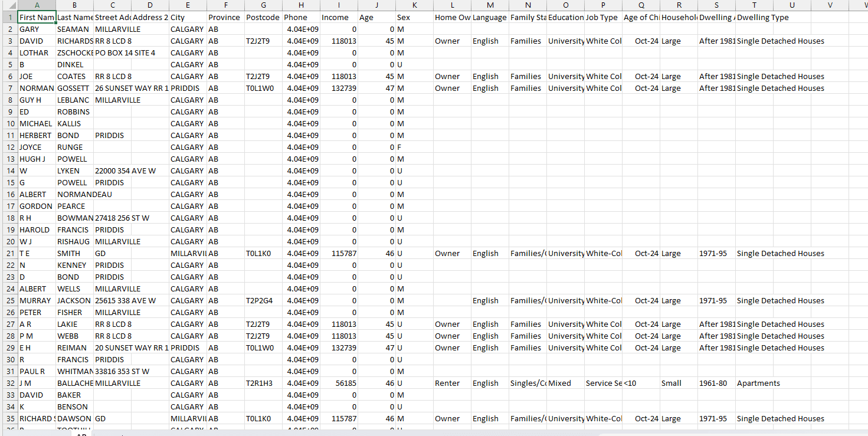Screen dimensions: 868x436
Task: Select the cell containing "LAKIE"
Action: click(75, 324)
